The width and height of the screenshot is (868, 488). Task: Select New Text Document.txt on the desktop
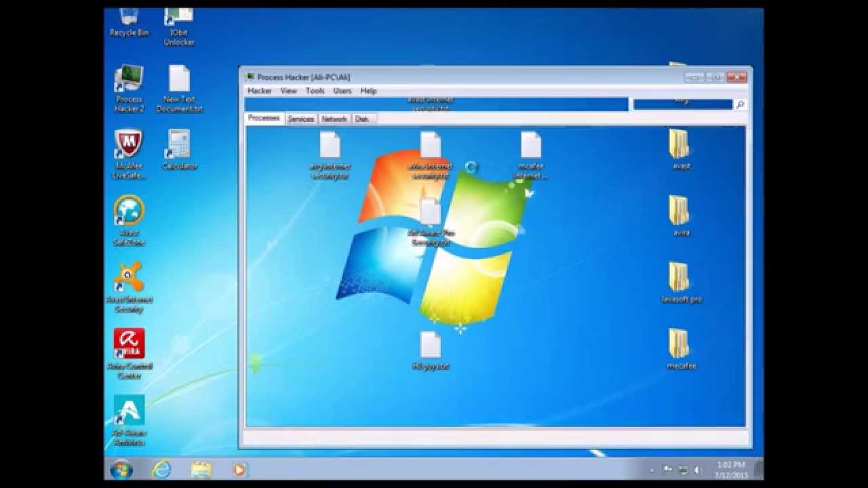[179, 89]
